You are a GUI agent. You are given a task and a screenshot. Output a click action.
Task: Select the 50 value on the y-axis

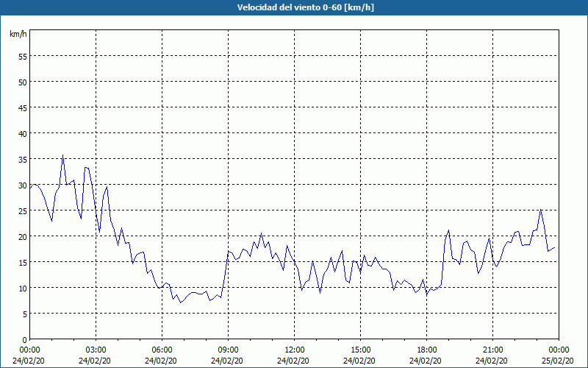pos(23,82)
